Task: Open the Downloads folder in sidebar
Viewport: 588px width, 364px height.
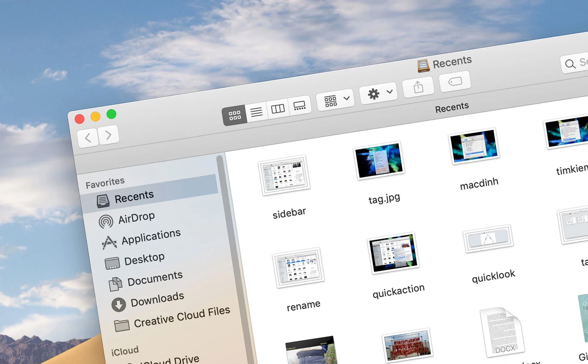Action: tap(157, 300)
